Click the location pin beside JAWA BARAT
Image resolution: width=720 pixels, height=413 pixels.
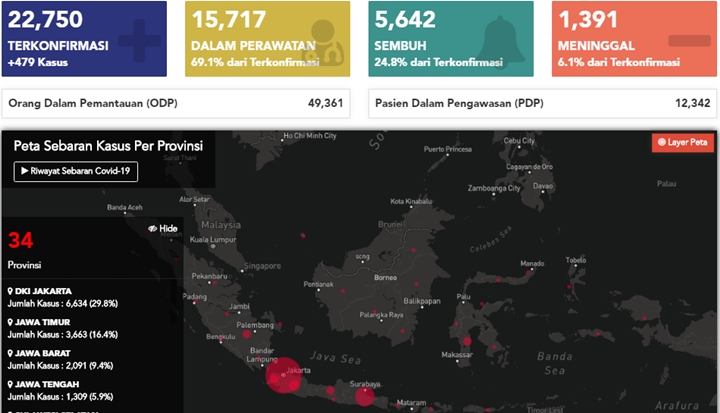(x=10, y=353)
